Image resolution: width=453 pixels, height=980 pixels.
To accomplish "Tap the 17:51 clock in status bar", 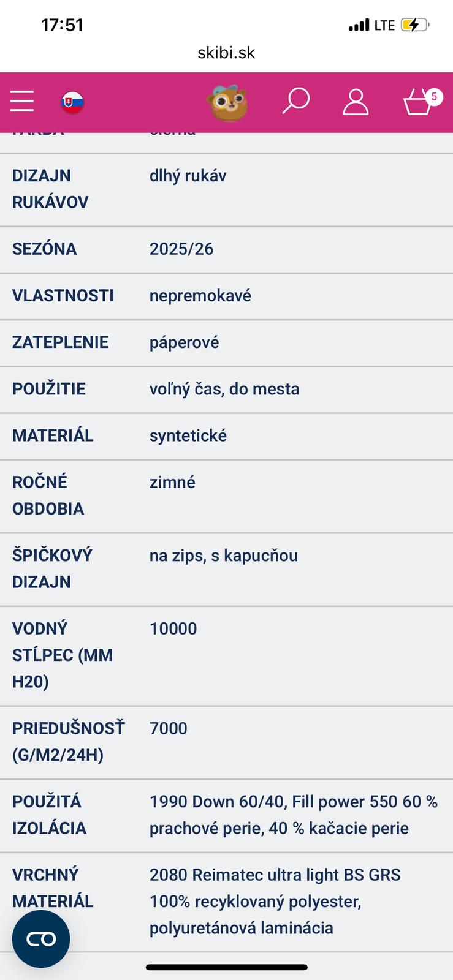I will [62, 25].
